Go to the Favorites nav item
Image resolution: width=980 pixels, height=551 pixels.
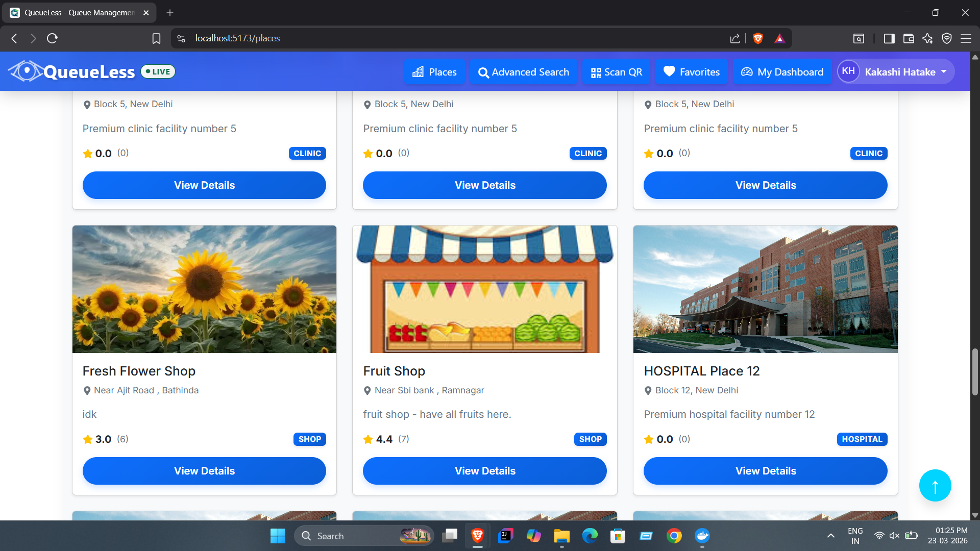pos(692,72)
